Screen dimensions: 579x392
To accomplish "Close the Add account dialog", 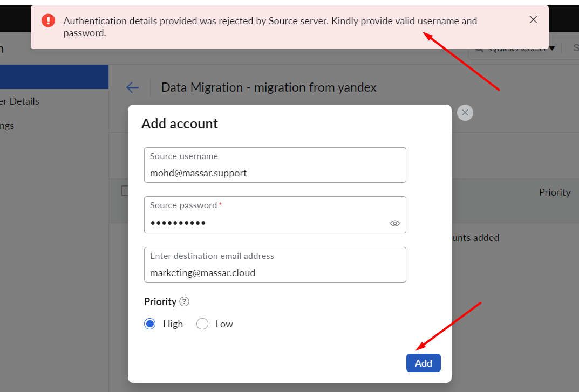I will click(x=465, y=113).
